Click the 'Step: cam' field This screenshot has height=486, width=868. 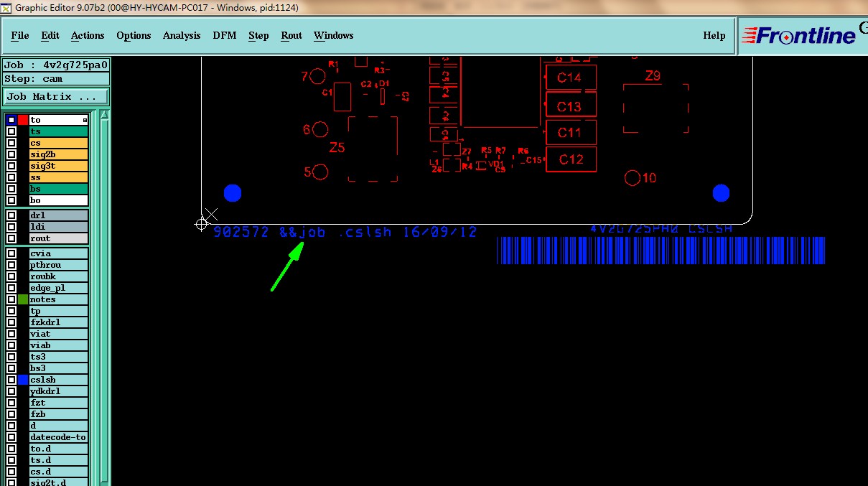tap(57, 79)
